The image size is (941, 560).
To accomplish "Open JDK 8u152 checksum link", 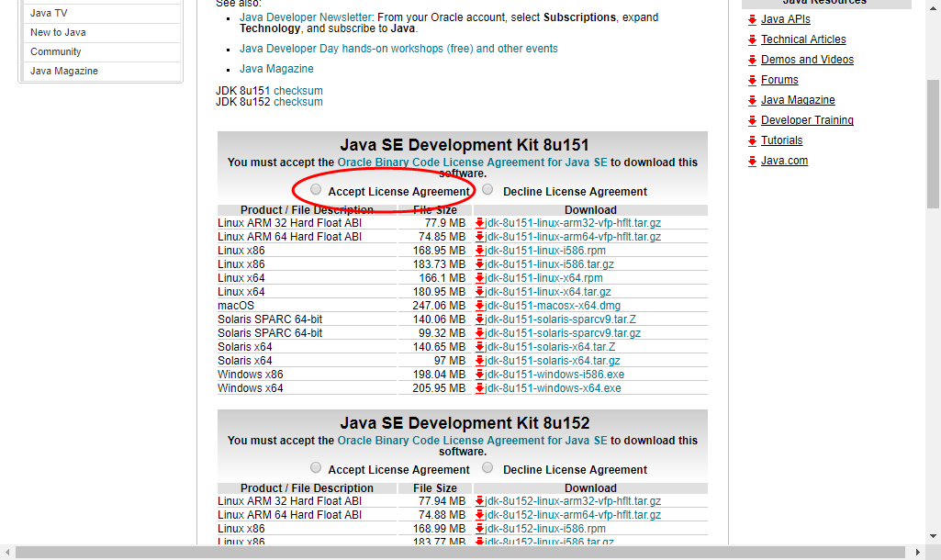I will [x=298, y=102].
